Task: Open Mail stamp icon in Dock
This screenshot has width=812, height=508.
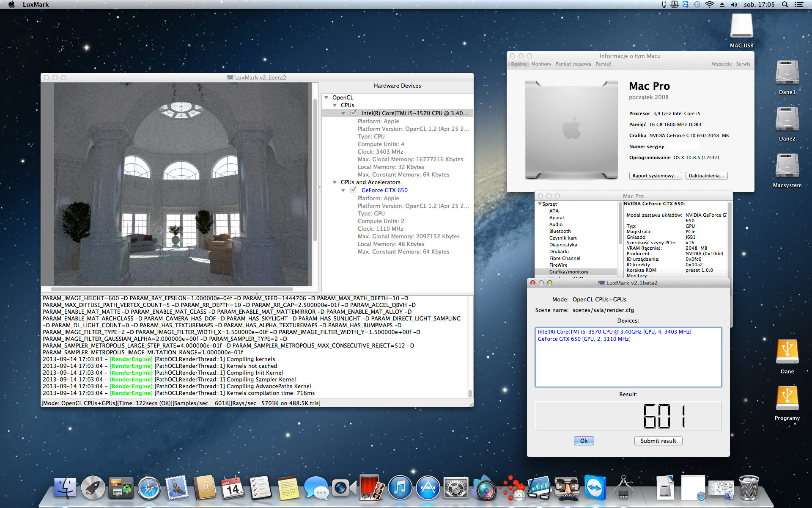Action: pos(177,488)
